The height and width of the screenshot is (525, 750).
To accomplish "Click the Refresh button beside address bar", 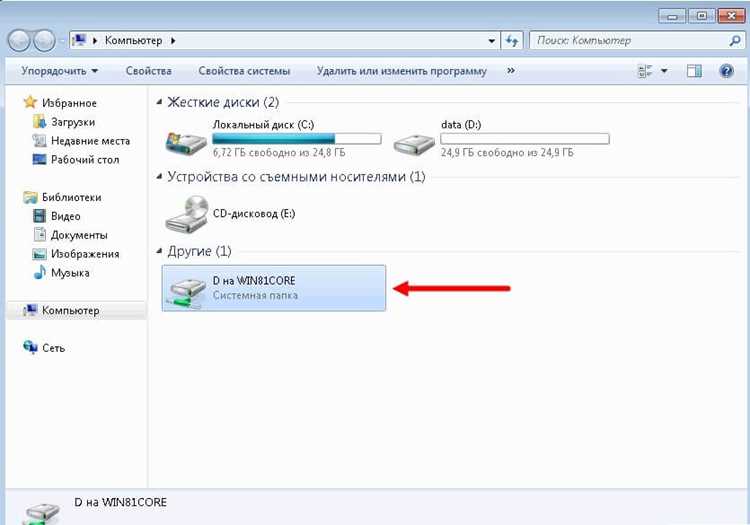I will 512,41.
